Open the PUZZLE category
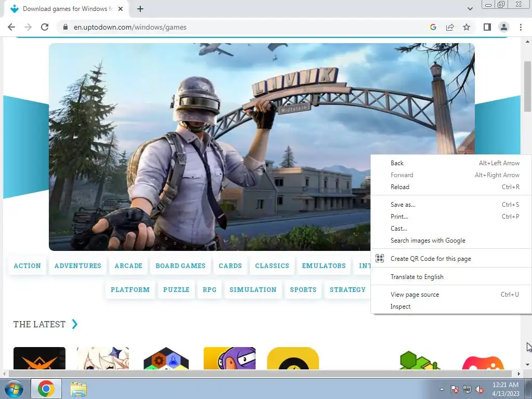The image size is (532, 399). [176, 289]
